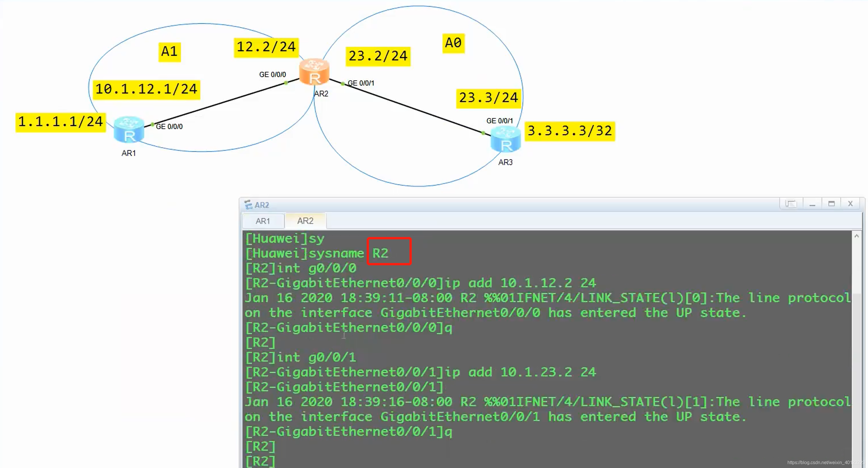Click the AR3 router icon
Image resolution: width=868 pixels, height=468 pixels.
coord(506,139)
